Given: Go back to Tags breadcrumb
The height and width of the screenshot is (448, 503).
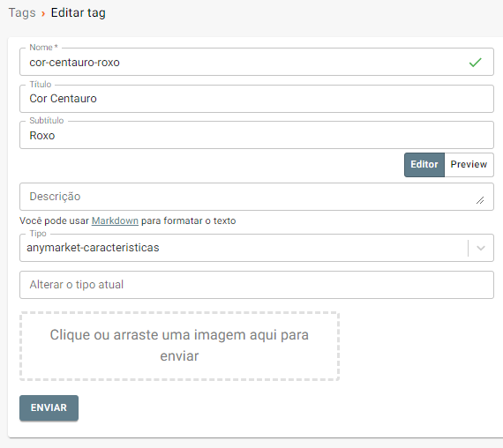Looking at the screenshot, I should (x=22, y=13).
